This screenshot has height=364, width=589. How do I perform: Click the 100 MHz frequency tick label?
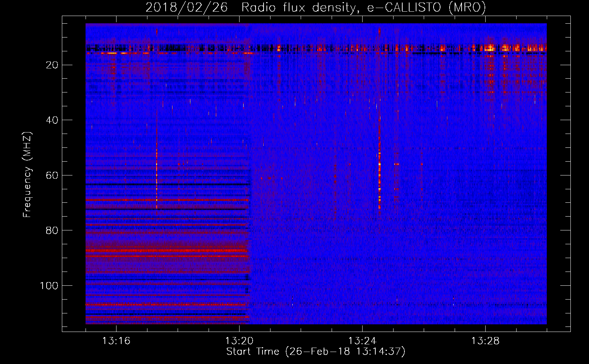(x=49, y=286)
